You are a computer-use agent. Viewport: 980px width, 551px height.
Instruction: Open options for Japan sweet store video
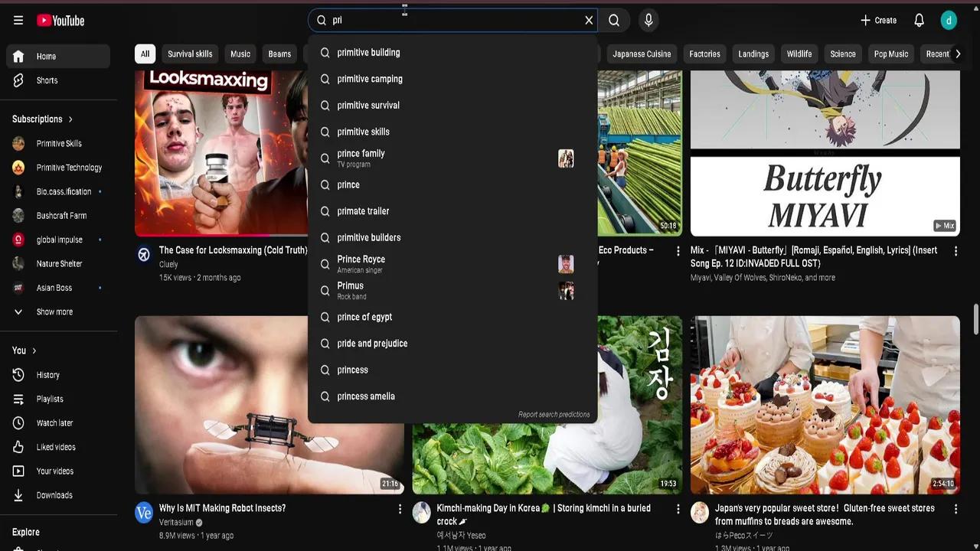(955, 509)
